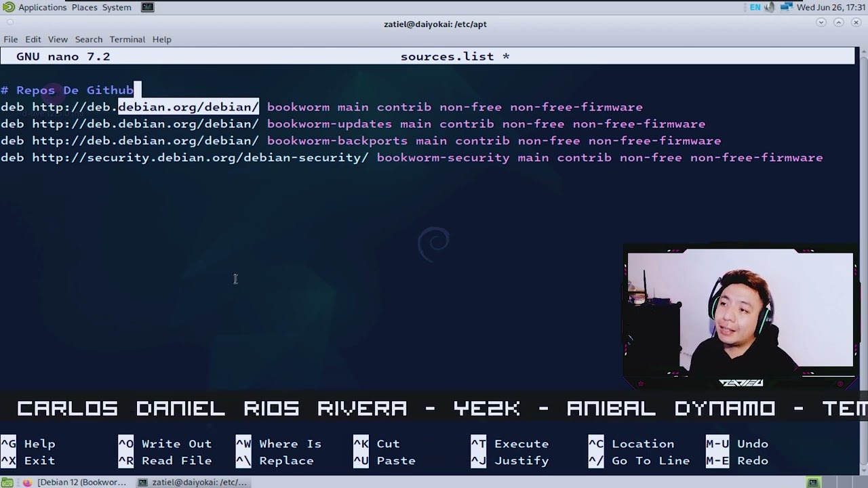Click the EN keyboard layout indicator
The height and width of the screenshot is (488, 868).
(755, 7)
